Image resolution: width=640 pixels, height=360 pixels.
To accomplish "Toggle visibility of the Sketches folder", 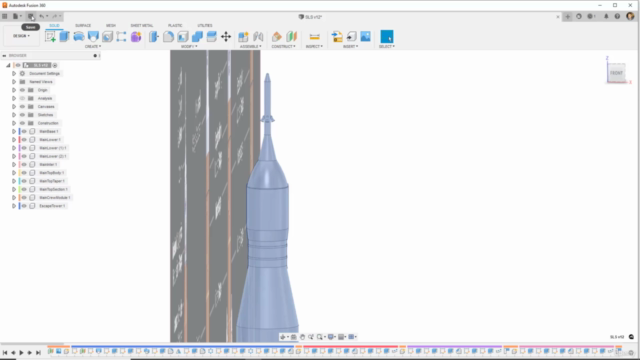I will (x=22, y=115).
